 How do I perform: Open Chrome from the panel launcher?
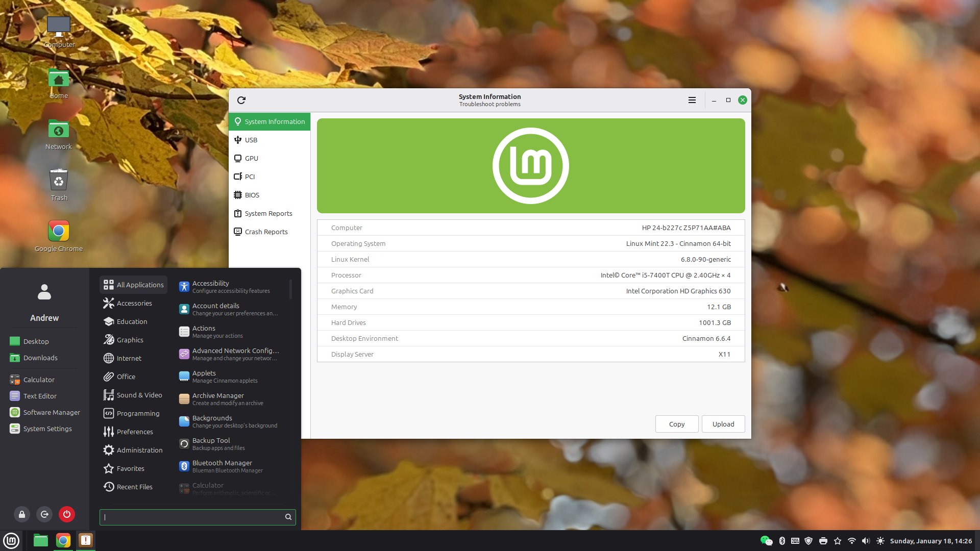pyautogui.click(x=63, y=540)
